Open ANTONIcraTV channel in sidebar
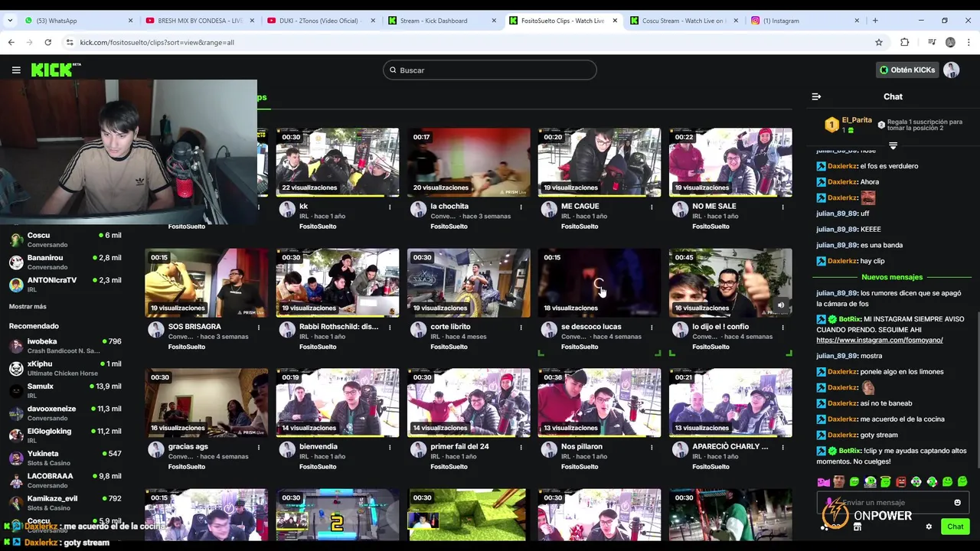 [x=65, y=284]
